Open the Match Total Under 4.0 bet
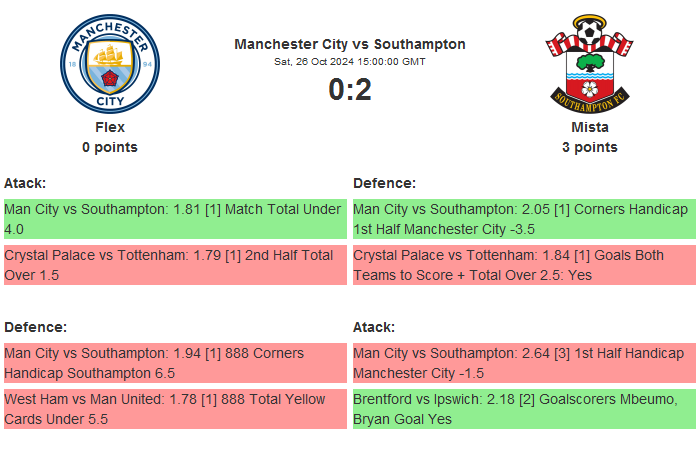 click(175, 219)
